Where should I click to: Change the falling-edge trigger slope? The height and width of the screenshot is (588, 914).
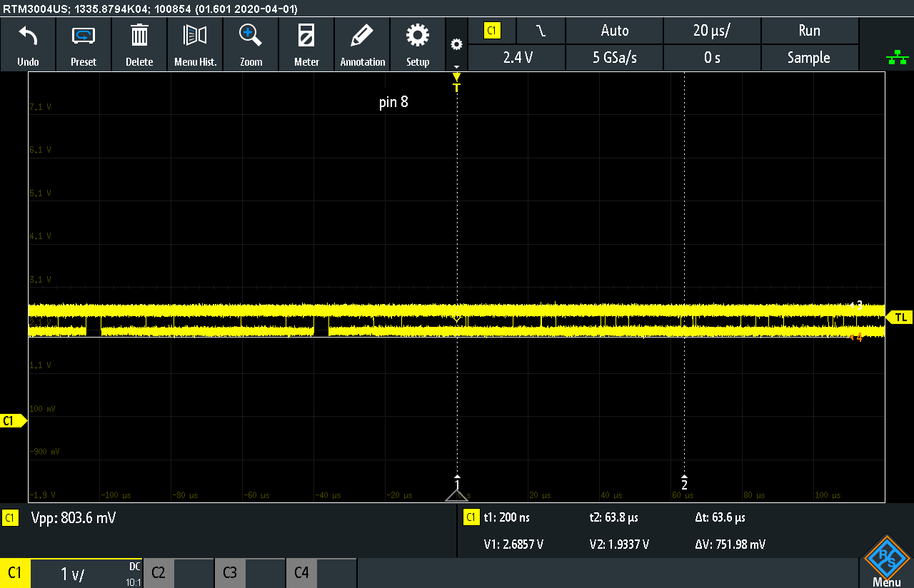tap(541, 31)
